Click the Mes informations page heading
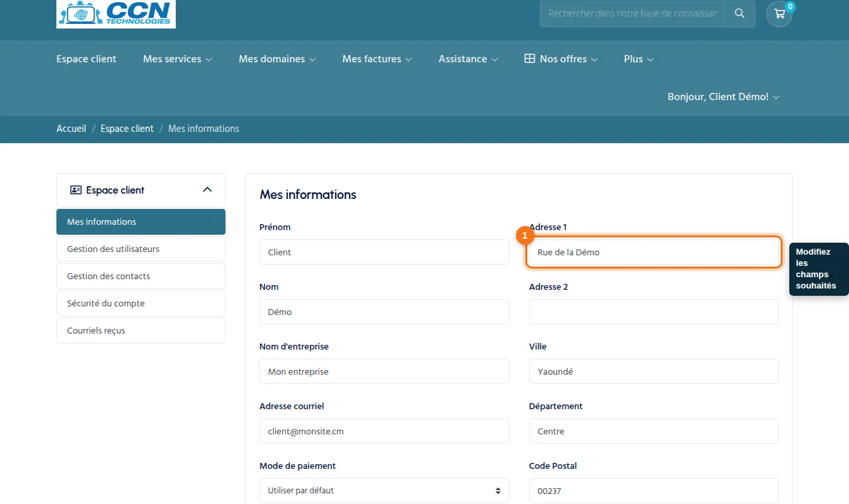849x504 pixels. [x=308, y=195]
